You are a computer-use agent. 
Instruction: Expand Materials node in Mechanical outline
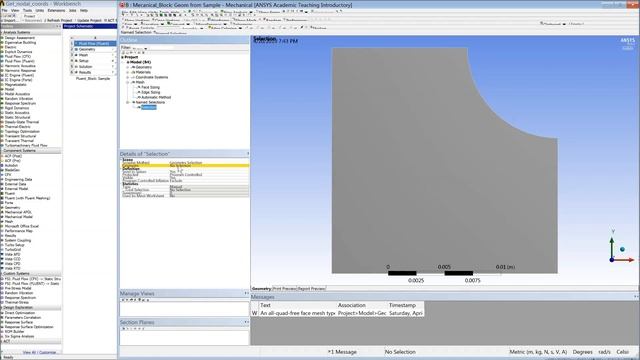tap(128, 72)
